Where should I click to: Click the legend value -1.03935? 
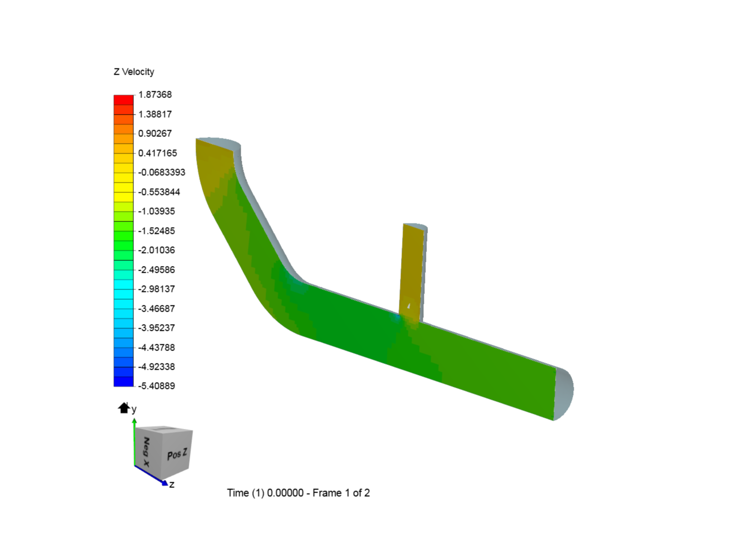click(156, 211)
